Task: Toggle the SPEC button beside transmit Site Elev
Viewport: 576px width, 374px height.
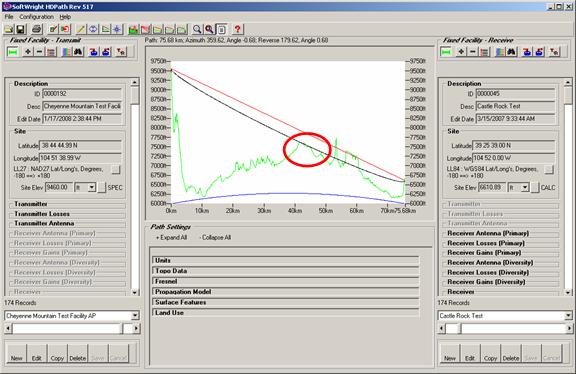Action: pos(102,187)
